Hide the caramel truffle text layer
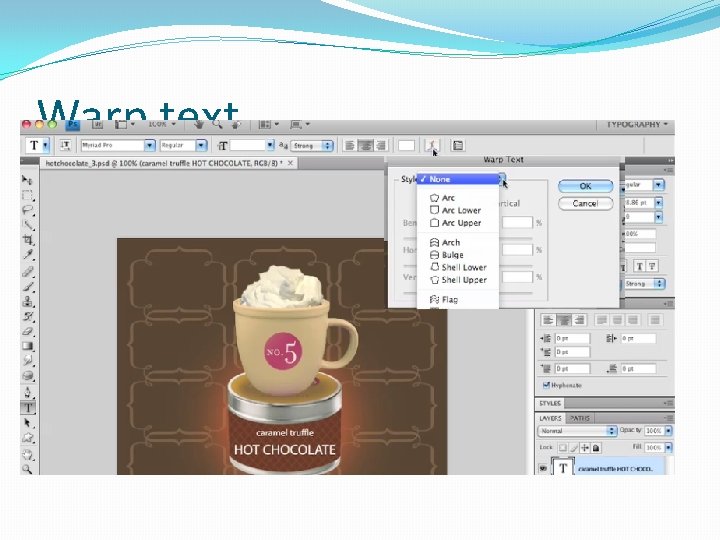The width and height of the screenshot is (720, 540). click(543, 468)
